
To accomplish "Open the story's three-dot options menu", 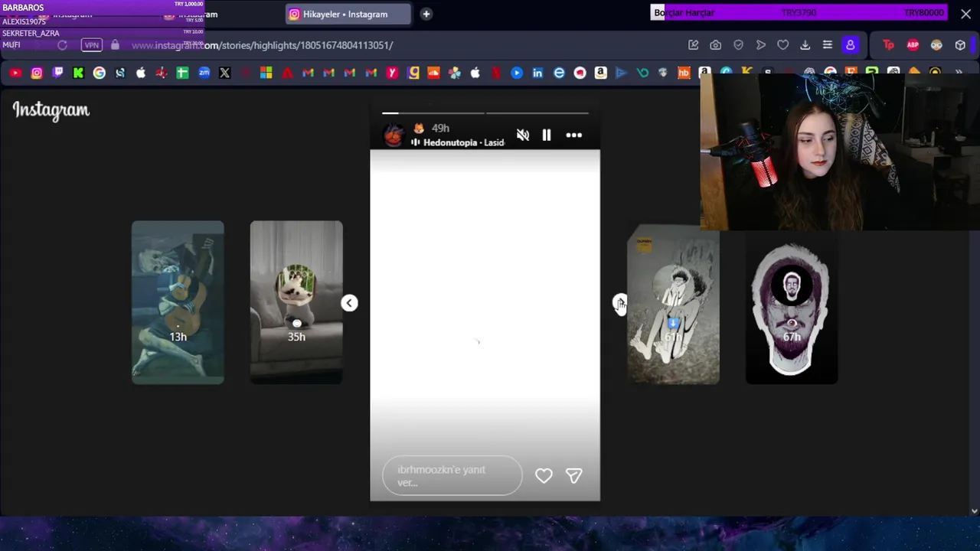I will click(573, 135).
